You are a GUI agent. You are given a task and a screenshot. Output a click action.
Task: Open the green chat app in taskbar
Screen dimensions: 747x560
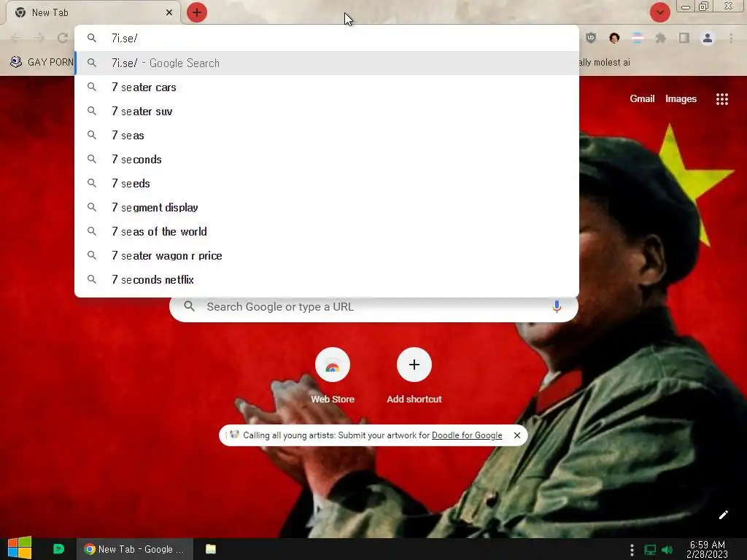58,549
